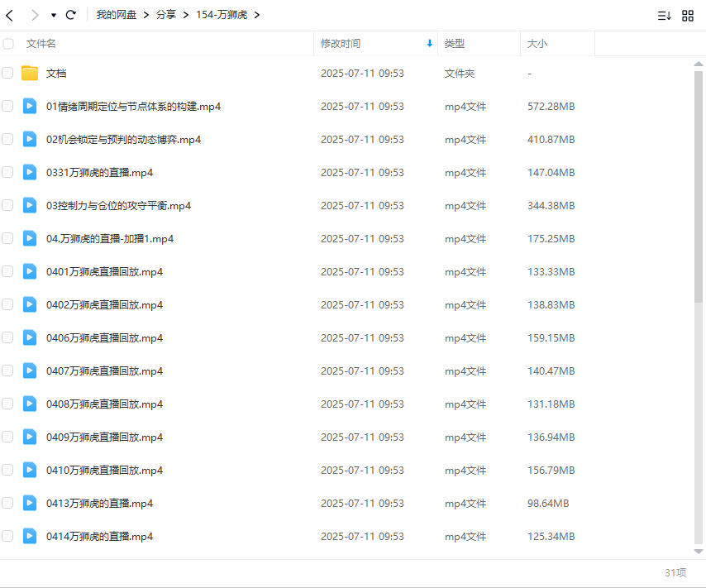Click video icon of 0410万狮虎直播回放.mp4
Image resolution: width=706 pixels, height=588 pixels.
click(30, 470)
